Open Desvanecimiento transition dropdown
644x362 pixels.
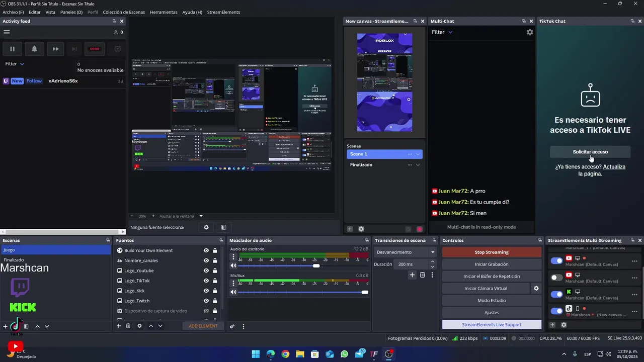coord(406,252)
